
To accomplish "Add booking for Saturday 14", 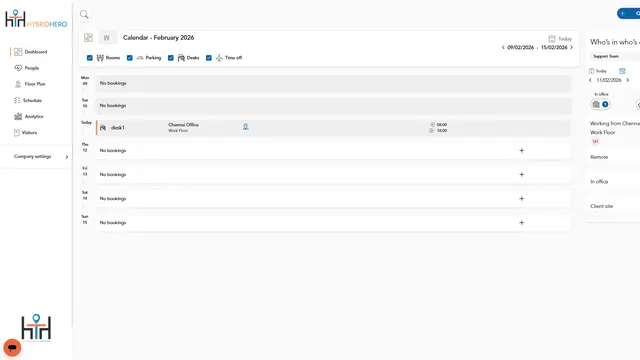I will coord(522,199).
